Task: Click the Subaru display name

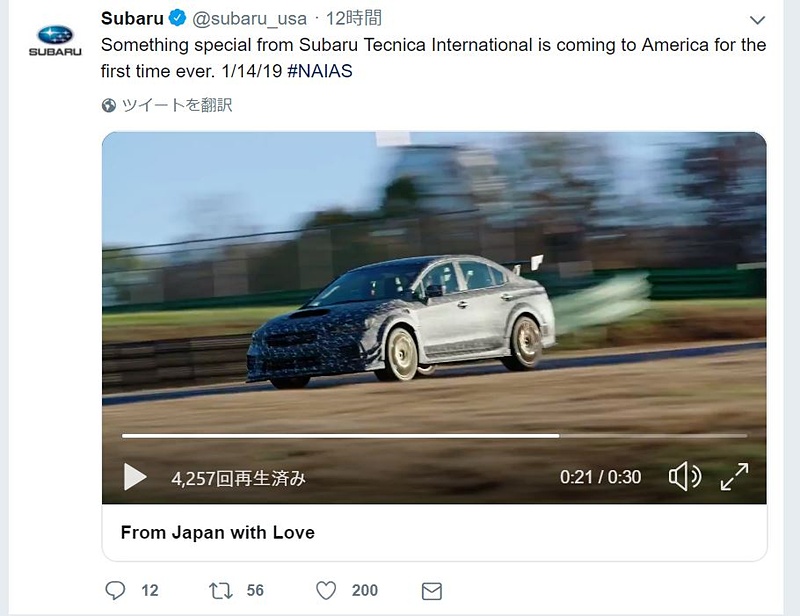Action: pyautogui.click(x=132, y=18)
